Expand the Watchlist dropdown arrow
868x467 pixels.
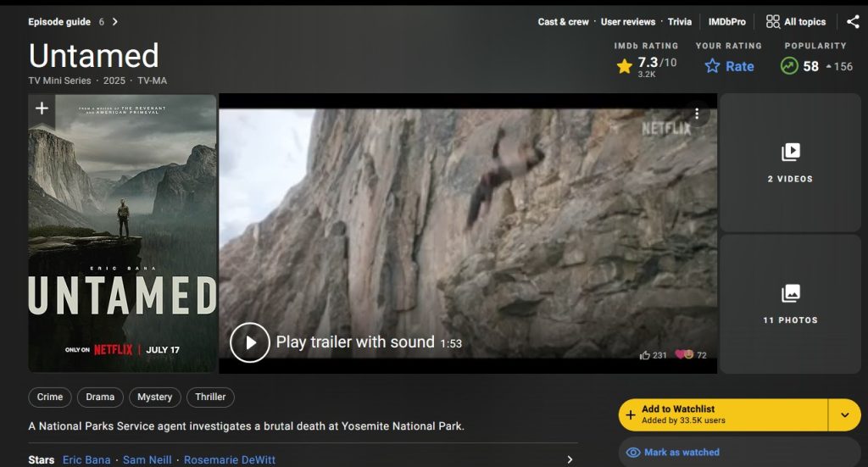coord(845,415)
